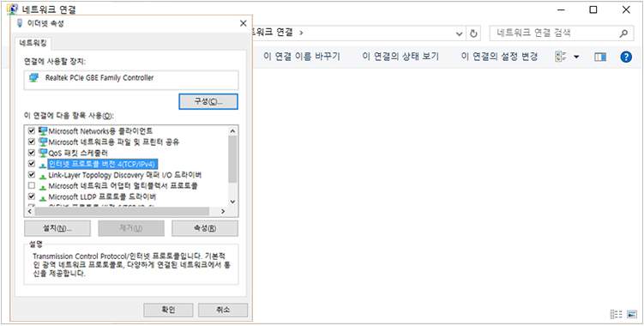Click the Ethernet properties dialog title icon
This screenshot has height=326, width=644.
pyautogui.click(x=20, y=23)
